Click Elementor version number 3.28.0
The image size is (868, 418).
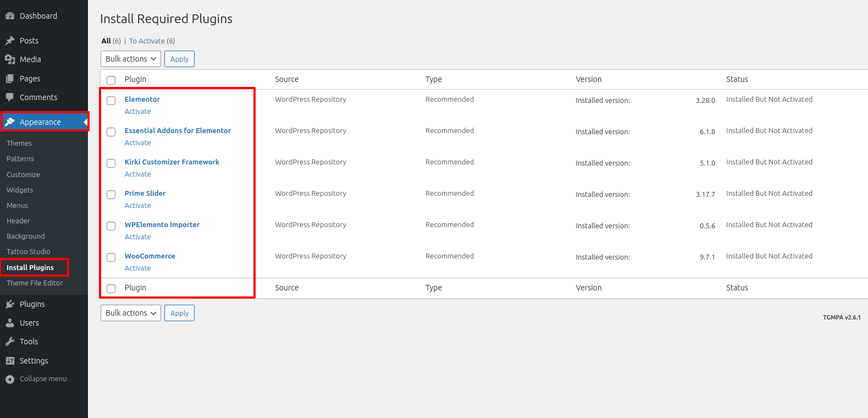(x=705, y=100)
